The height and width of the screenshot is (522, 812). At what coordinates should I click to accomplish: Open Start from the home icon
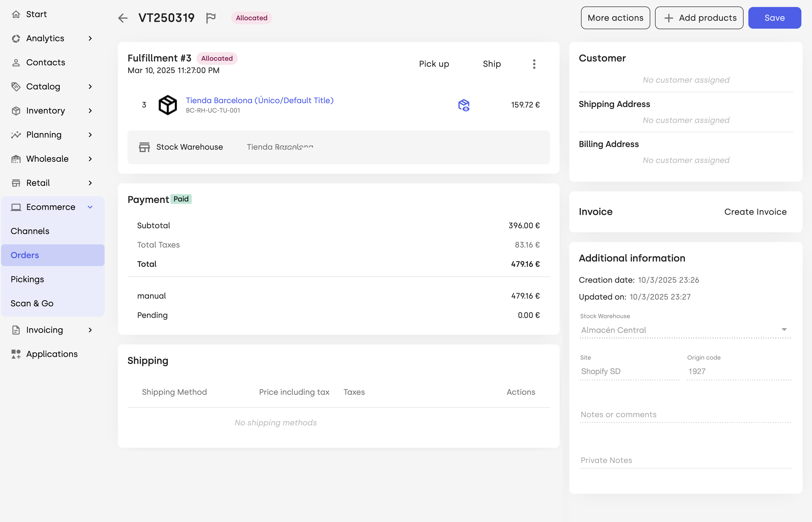(16, 14)
